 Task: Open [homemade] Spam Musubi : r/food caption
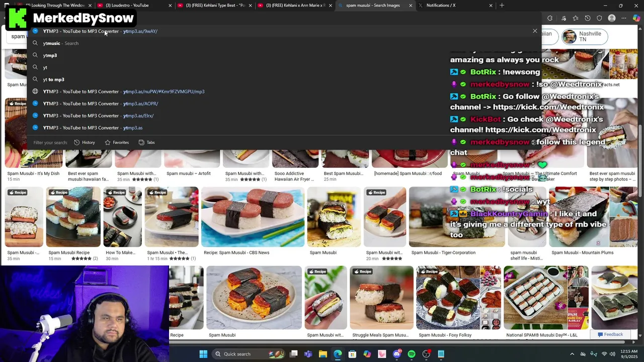[x=408, y=173]
